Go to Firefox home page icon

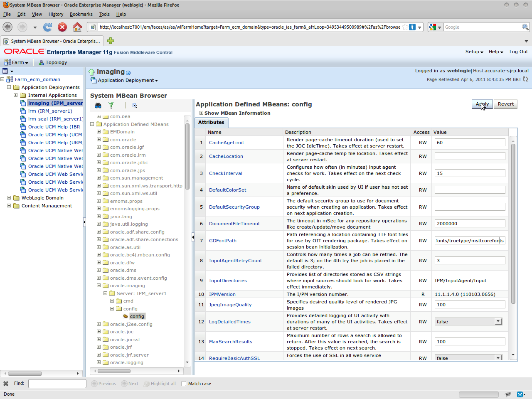click(x=77, y=27)
